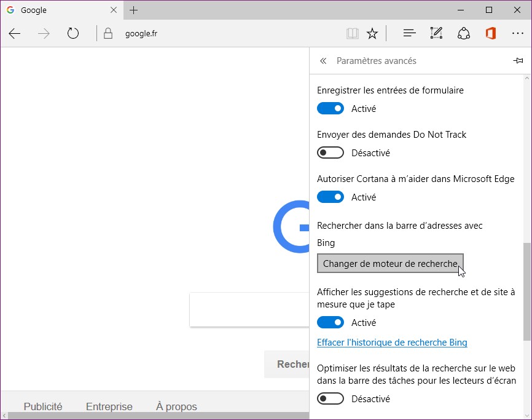Screen dimensions: 532x420
Task: Click the browser Back arrow
Action: 15,34
